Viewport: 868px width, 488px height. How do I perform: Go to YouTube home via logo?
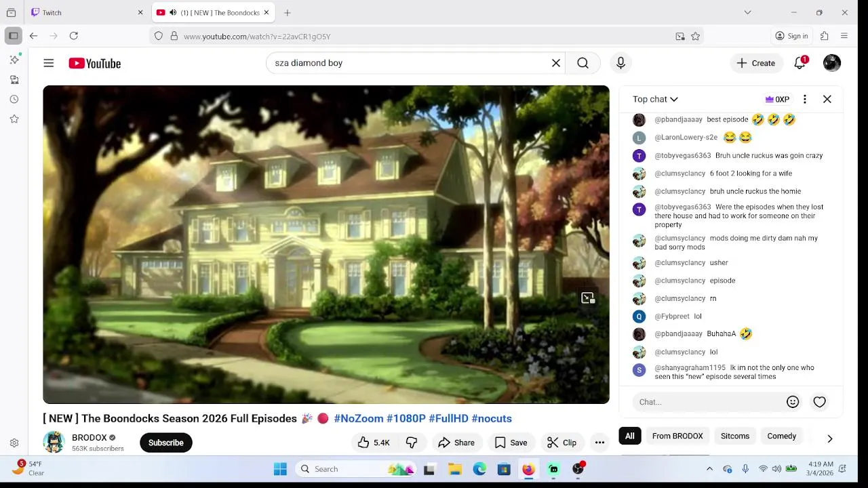point(94,63)
